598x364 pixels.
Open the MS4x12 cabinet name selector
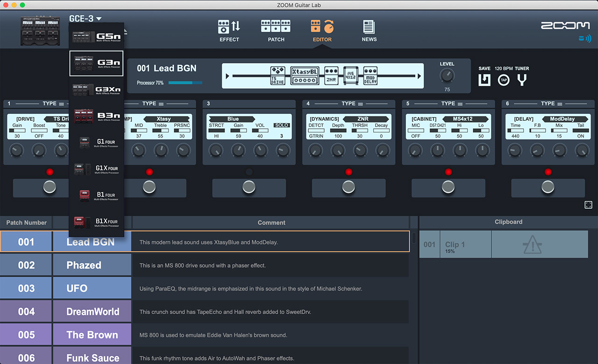pos(465,119)
